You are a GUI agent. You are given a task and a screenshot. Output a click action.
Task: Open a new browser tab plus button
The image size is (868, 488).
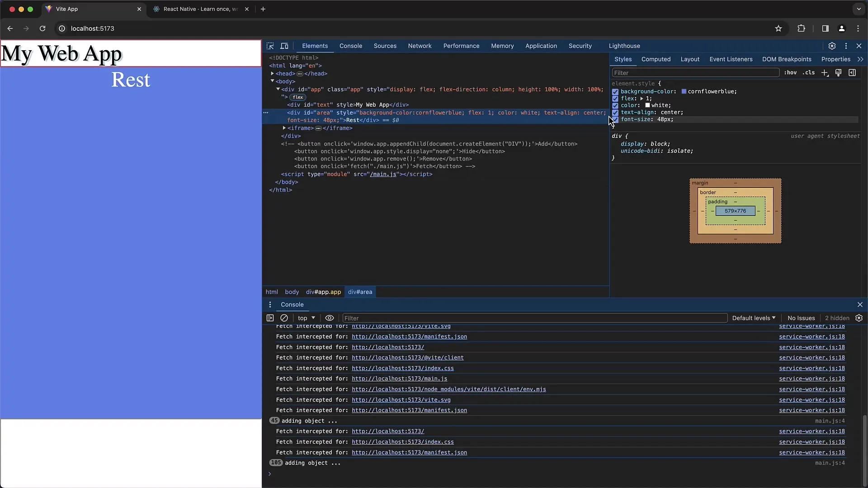pos(263,9)
